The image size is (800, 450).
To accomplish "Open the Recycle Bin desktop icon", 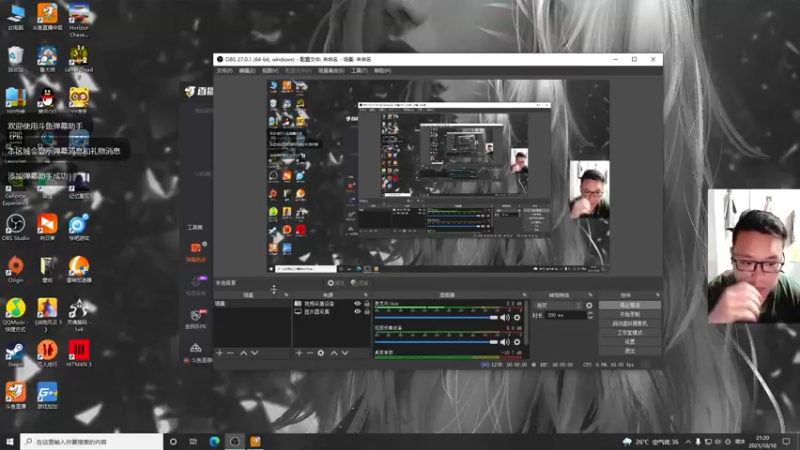I will pyautogui.click(x=16, y=58).
